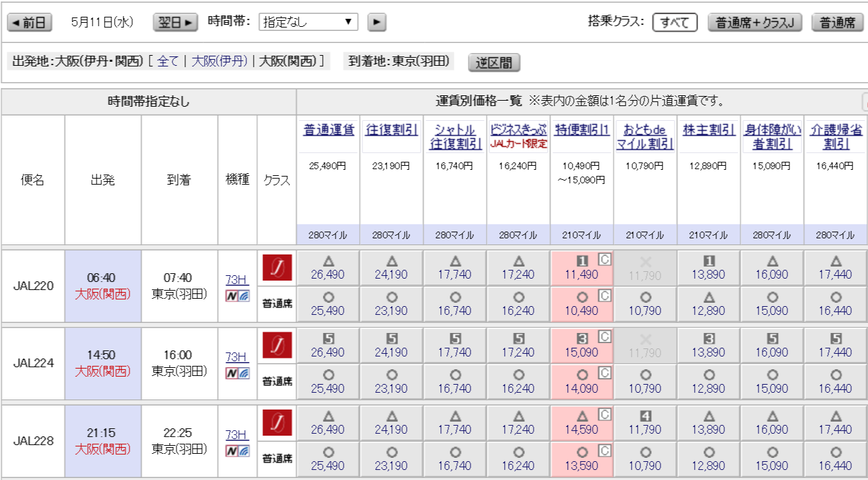Open the 73H aircraft link for JAL224

(x=236, y=356)
